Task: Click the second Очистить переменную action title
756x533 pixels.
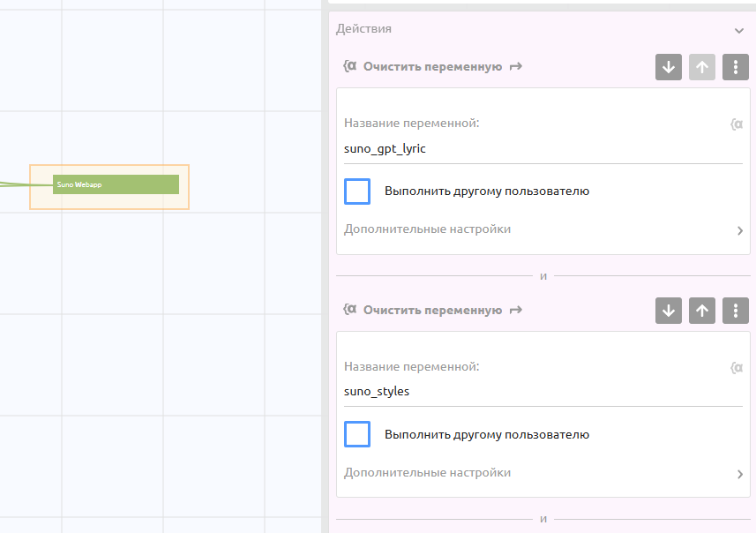Action: (x=432, y=310)
